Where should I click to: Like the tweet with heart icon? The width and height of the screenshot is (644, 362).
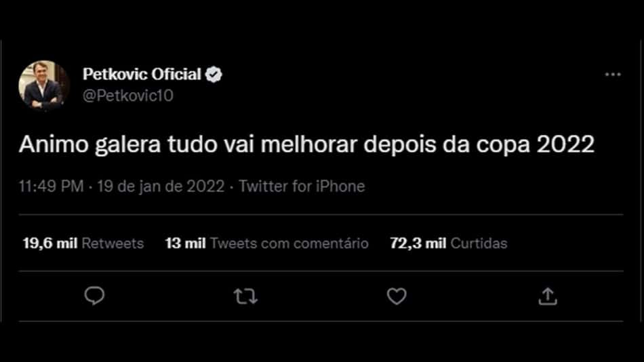click(x=397, y=296)
